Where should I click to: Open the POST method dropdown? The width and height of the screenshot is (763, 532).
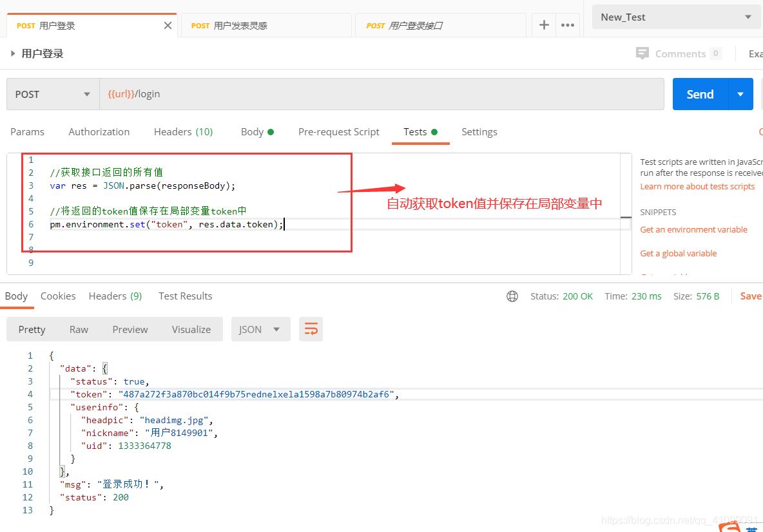[x=53, y=94]
